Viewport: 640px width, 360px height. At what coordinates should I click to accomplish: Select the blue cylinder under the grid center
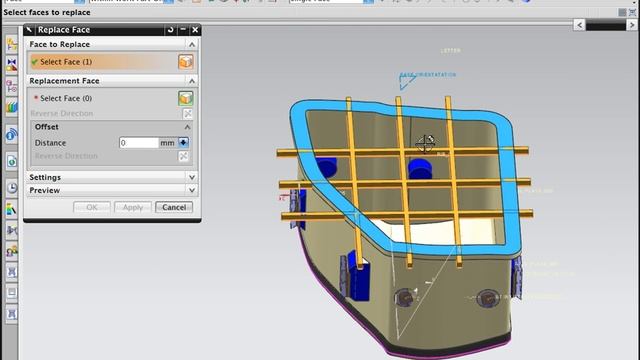pyautogui.click(x=420, y=169)
